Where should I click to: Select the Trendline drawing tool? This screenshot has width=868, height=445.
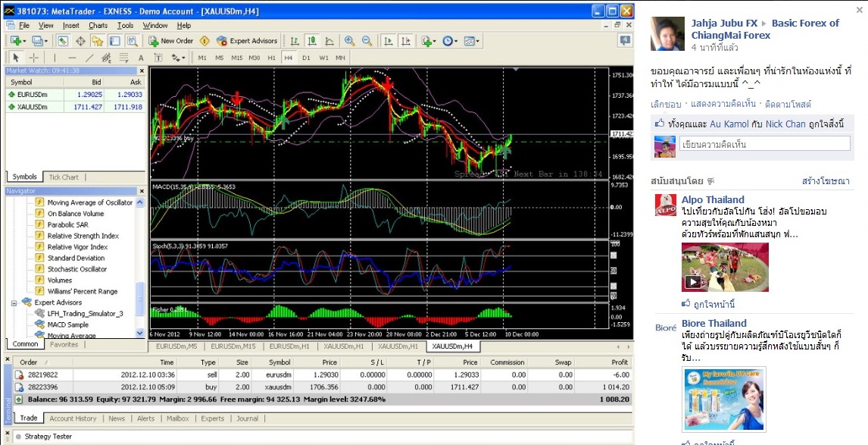click(x=89, y=58)
